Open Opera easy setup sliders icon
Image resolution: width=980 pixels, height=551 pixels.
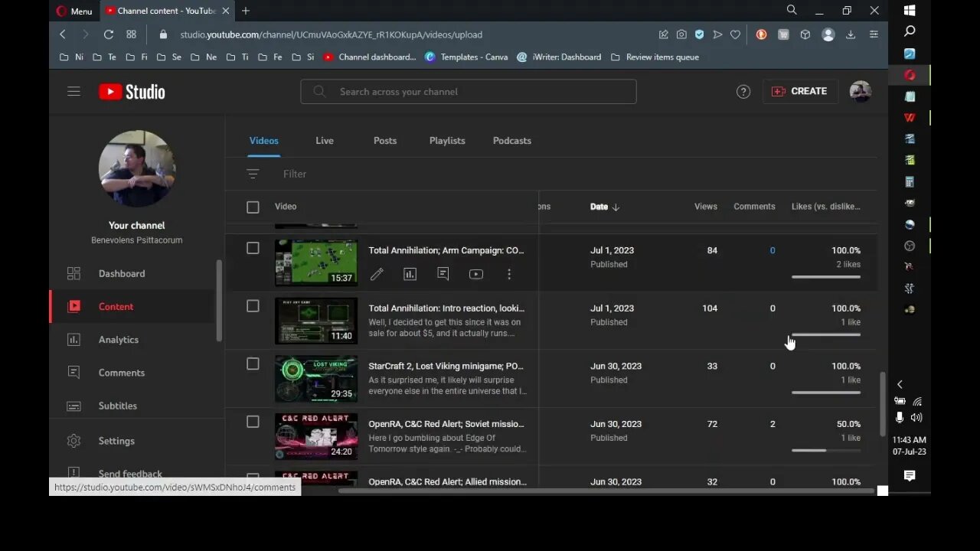point(874,34)
